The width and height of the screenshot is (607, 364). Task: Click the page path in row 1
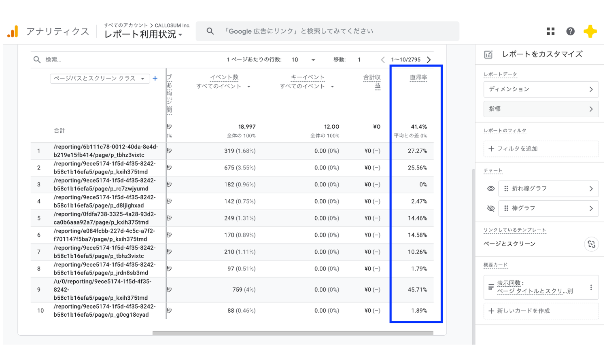pos(106,151)
